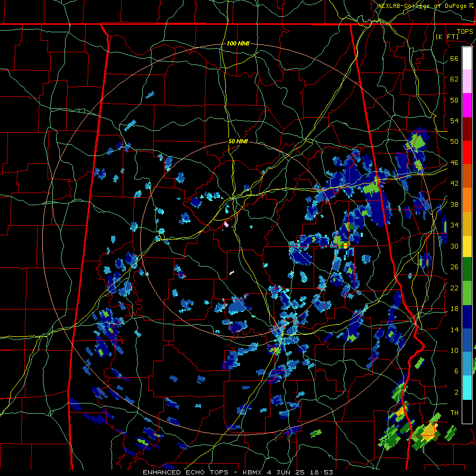Screen dimensions: 476x476
Task: Click the '[K FT]' units label
Action: coord(447,37)
